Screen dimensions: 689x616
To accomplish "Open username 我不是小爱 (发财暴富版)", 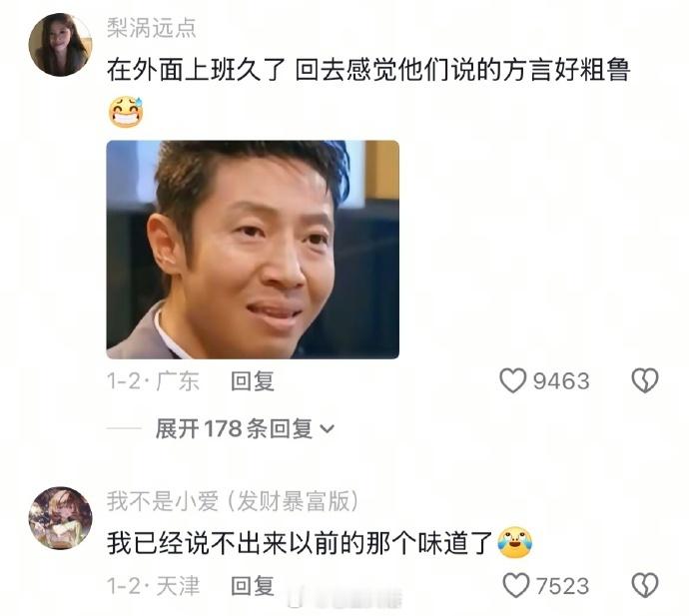I will pos(233,501).
